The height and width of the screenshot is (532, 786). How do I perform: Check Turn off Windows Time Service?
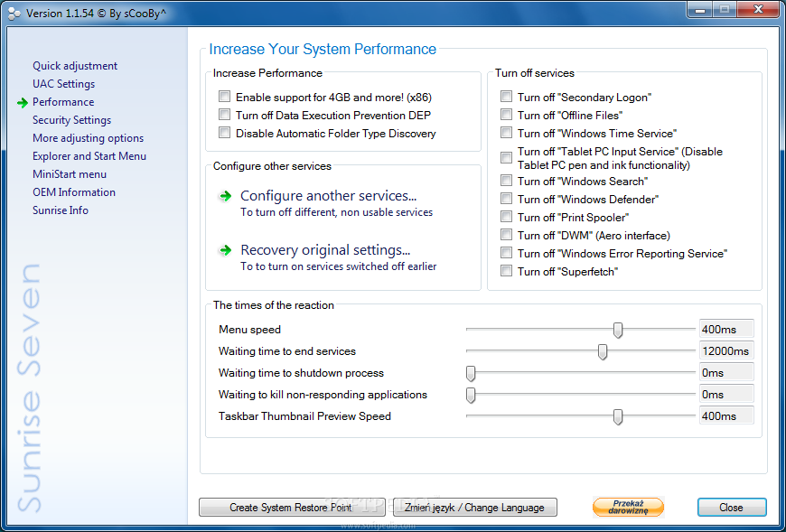[506, 133]
